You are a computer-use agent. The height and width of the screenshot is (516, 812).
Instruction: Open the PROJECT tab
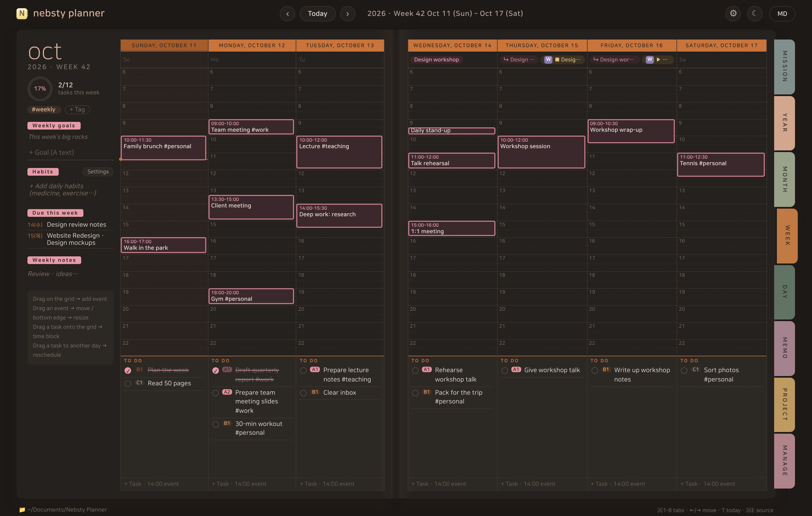(x=784, y=405)
